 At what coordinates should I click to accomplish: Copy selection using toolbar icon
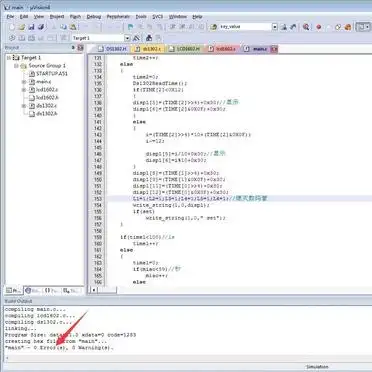pos(63,27)
